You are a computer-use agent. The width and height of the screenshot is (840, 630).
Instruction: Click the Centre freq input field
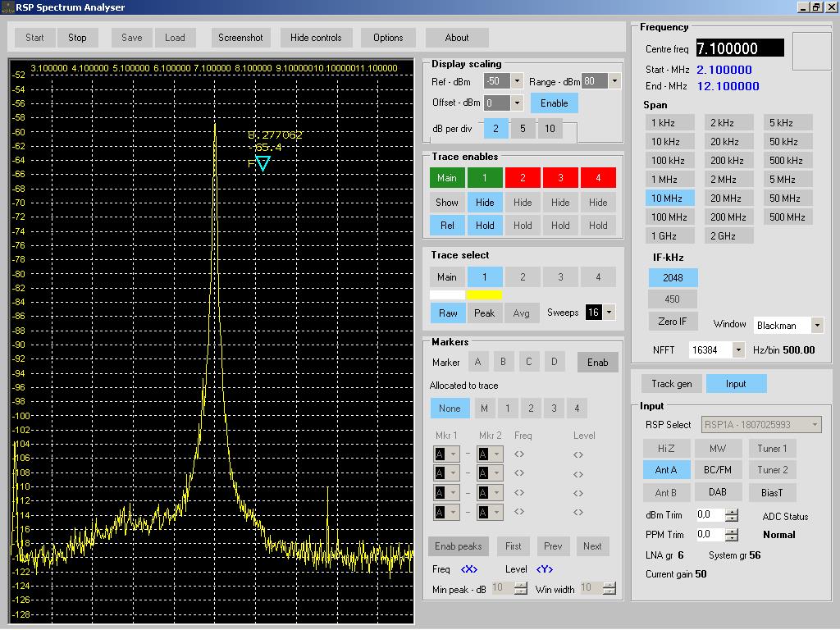coord(740,48)
